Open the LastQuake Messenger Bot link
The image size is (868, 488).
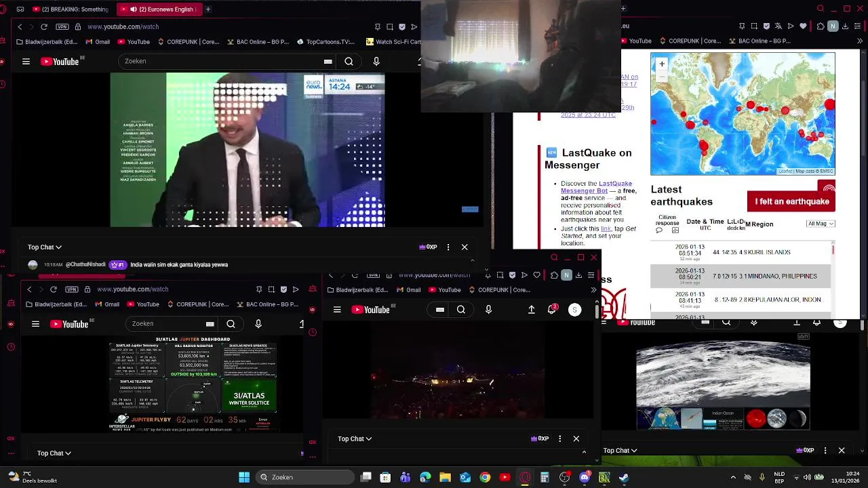click(596, 187)
